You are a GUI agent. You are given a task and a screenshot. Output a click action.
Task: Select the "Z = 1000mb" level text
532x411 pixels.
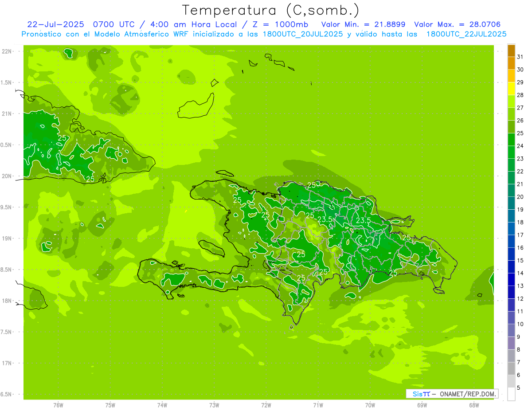click(x=280, y=24)
